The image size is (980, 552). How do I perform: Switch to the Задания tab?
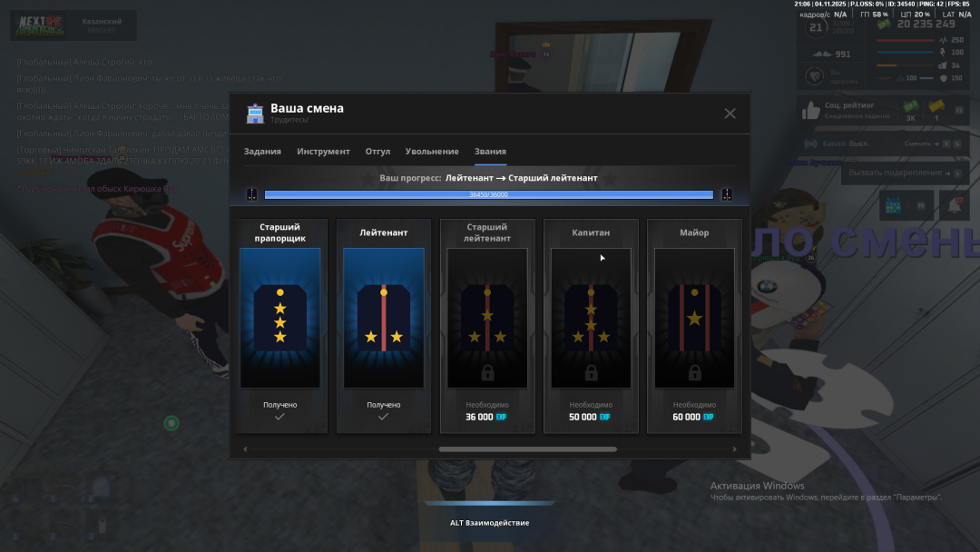pyautogui.click(x=262, y=152)
